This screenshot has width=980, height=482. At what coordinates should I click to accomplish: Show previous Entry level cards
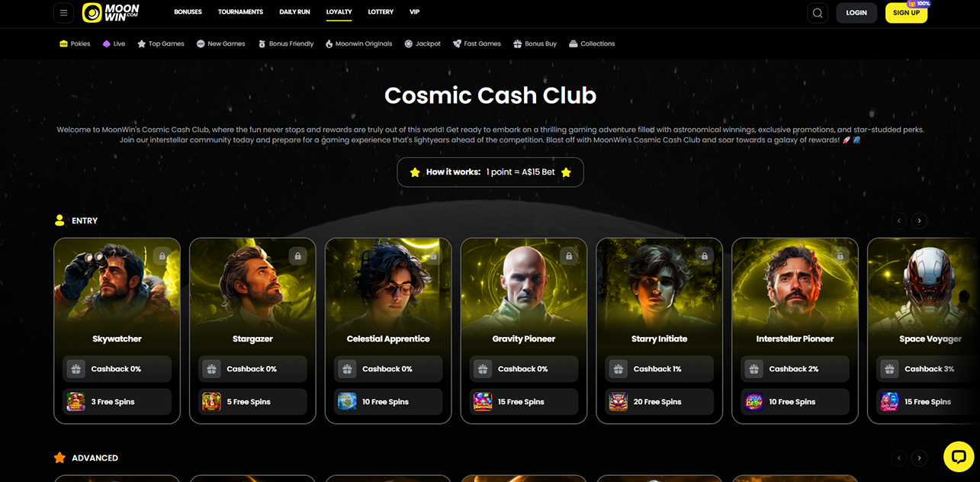[x=899, y=220]
